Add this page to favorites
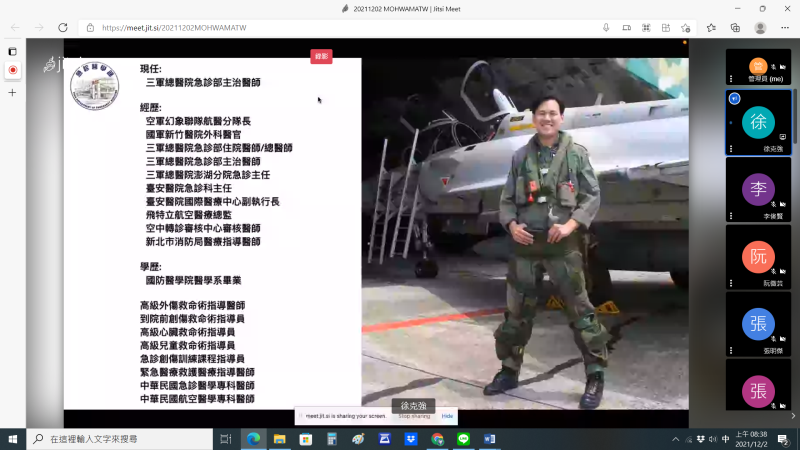This screenshot has height=450, width=800. pyautogui.click(x=686, y=27)
